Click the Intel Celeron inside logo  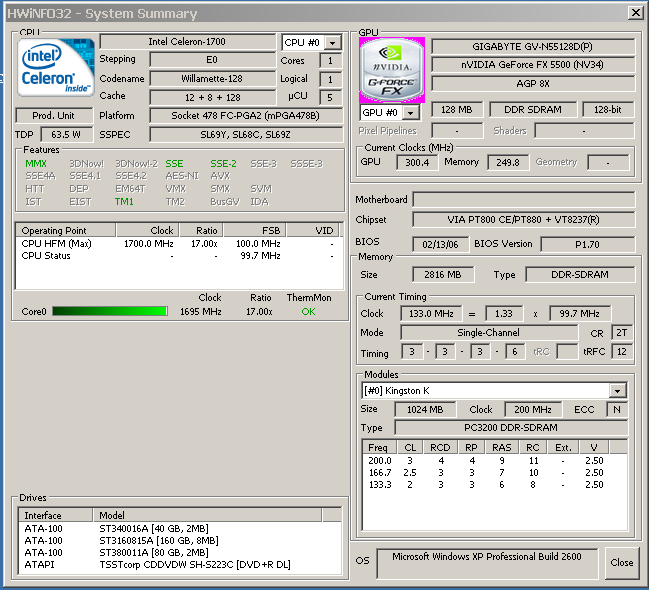pyautogui.click(x=55, y=67)
